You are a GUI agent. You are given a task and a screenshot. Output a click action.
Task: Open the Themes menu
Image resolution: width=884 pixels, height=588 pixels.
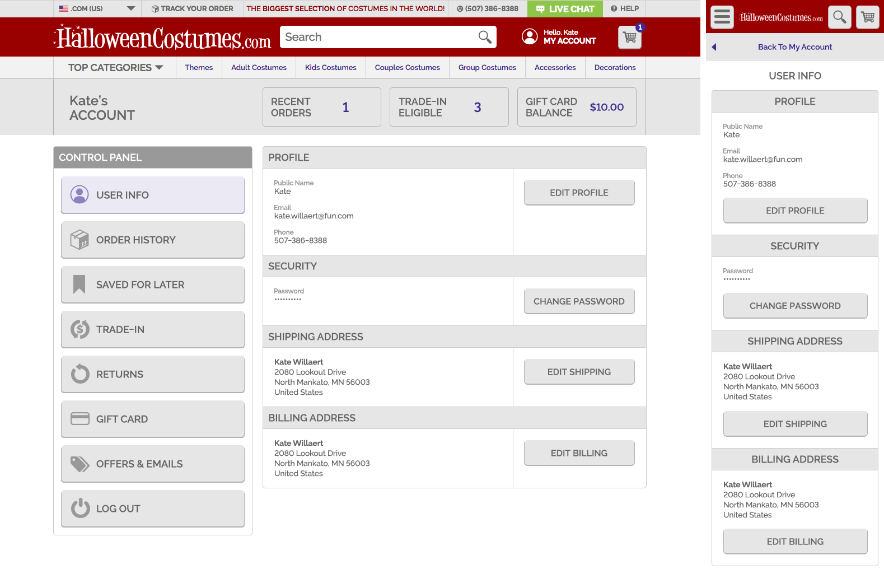(199, 67)
